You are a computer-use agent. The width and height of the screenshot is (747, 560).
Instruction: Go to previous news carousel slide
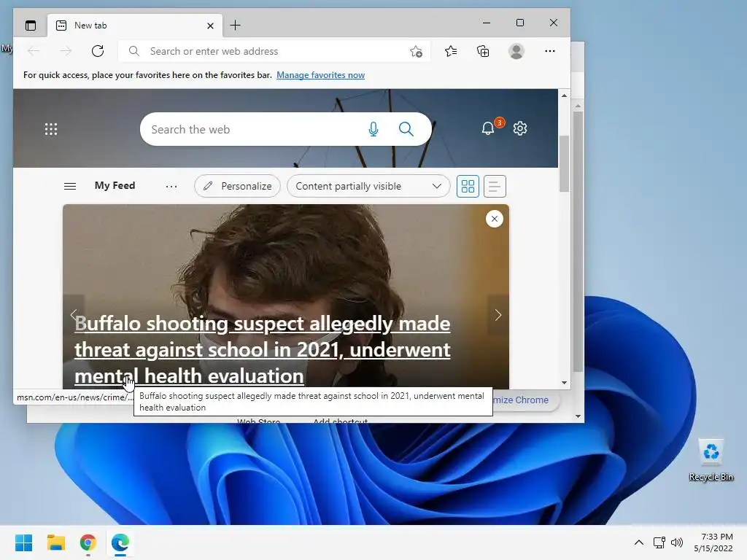(74, 315)
